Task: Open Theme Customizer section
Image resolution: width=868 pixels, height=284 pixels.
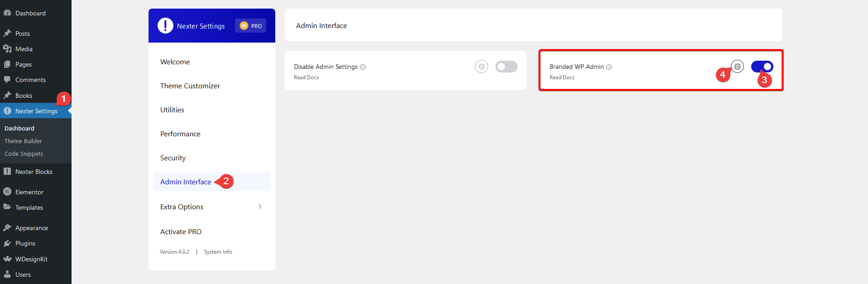Action: (x=212, y=86)
